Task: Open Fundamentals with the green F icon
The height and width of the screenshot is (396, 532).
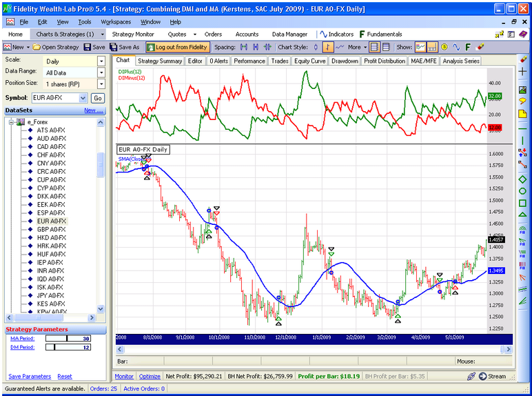Action: tap(361, 34)
